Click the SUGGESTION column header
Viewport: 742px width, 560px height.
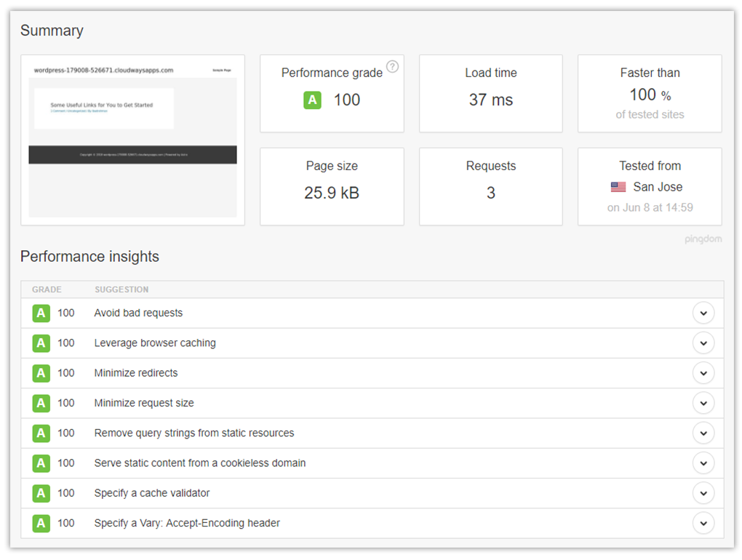coord(121,289)
